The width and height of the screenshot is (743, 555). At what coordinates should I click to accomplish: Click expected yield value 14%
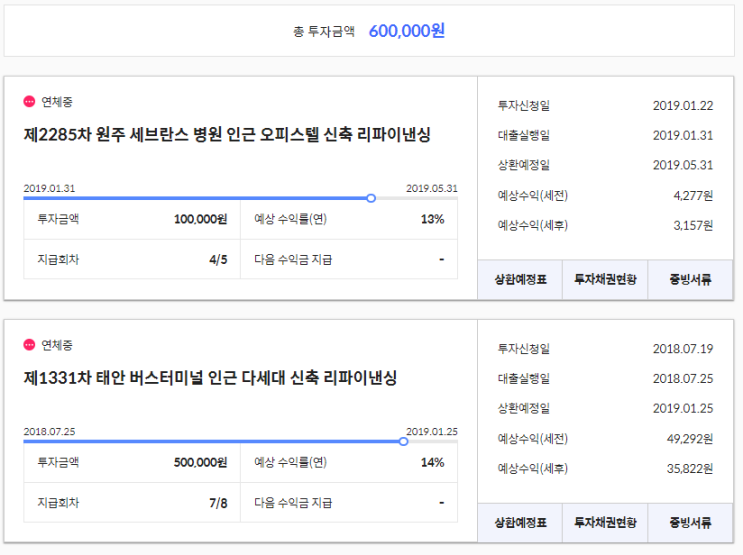pos(433,462)
